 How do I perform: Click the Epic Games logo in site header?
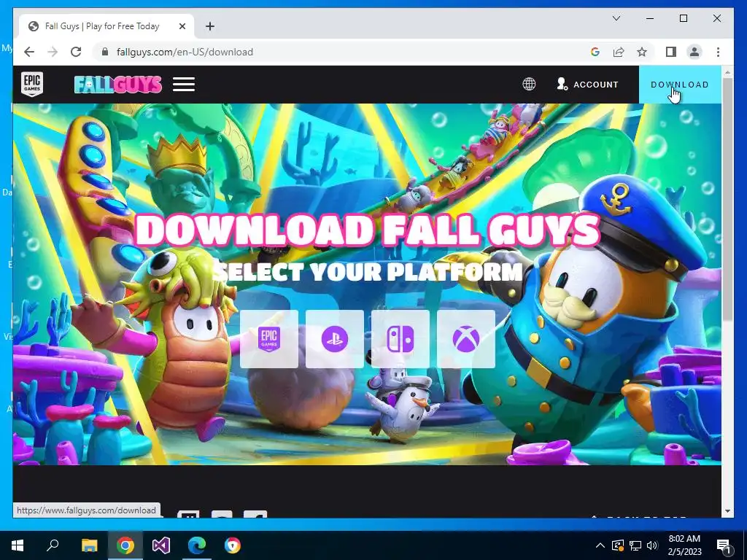[32, 84]
